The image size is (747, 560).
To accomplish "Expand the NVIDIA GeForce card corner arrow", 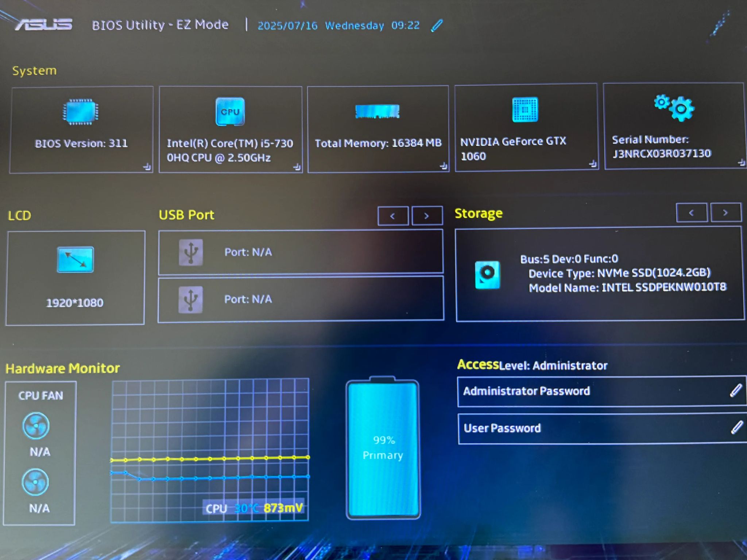I will click(x=593, y=164).
